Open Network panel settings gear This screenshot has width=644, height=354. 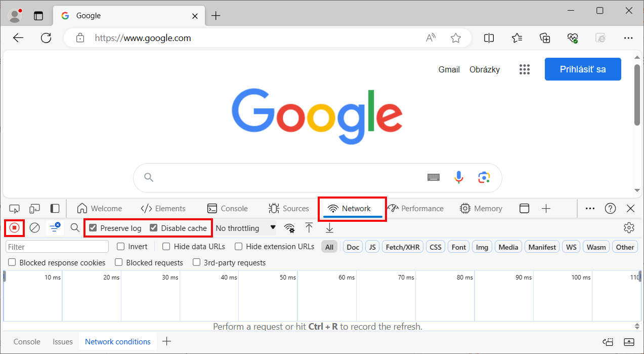(x=629, y=228)
